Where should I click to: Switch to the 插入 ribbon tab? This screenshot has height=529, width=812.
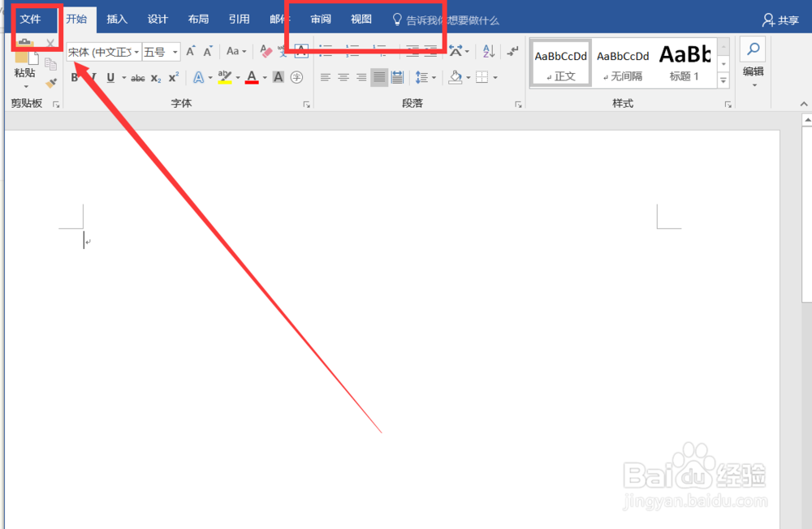[x=117, y=19]
